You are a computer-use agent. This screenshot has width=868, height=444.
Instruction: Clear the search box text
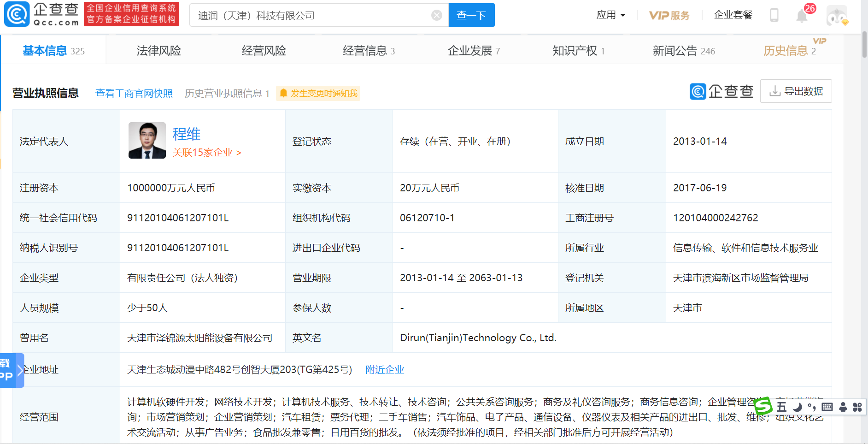(437, 15)
